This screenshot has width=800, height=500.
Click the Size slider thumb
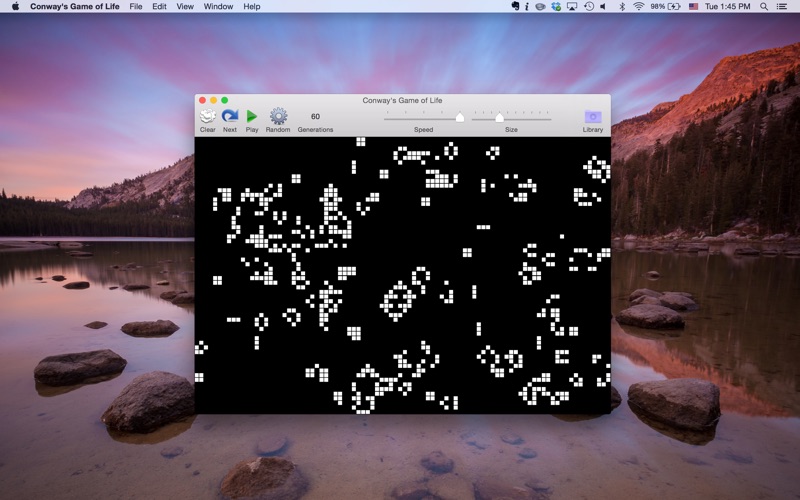[x=499, y=117]
